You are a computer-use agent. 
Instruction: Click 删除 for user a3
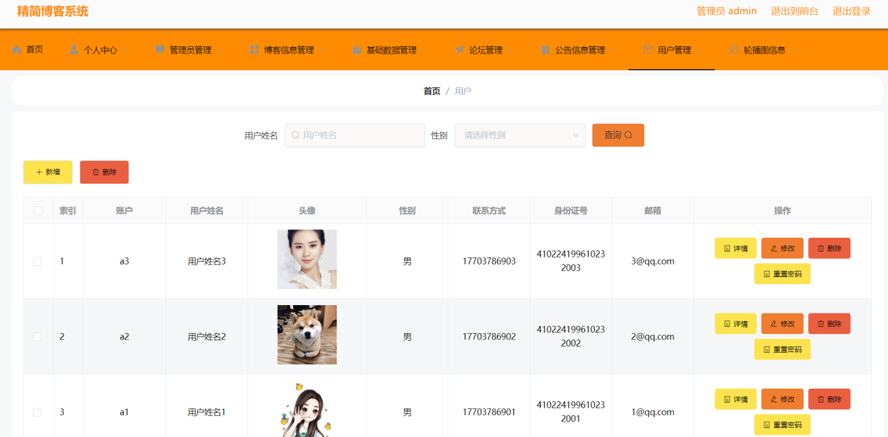coord(829,248)
